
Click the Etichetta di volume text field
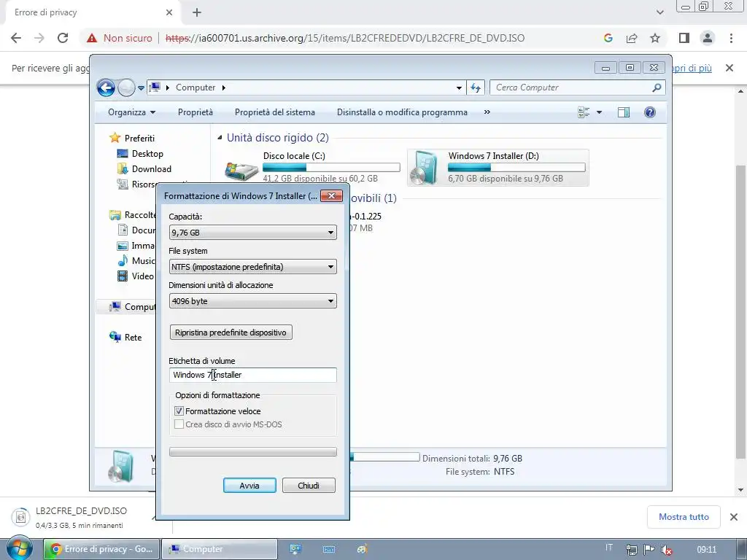tap(253, 375)
